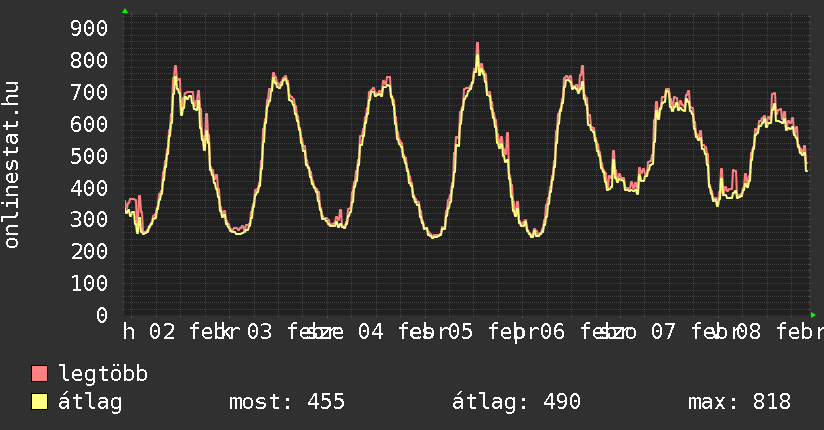Click the onlinestat.hu vertical label
824x430 pixels.
12,165
